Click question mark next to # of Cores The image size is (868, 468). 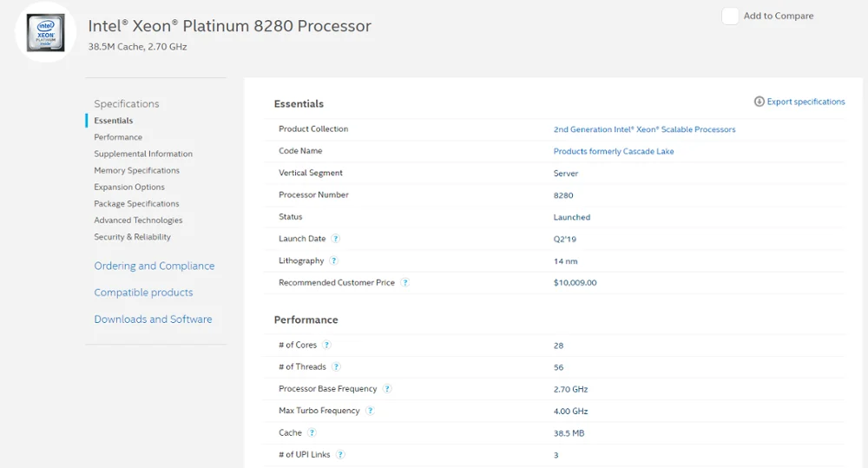(326, 345)
